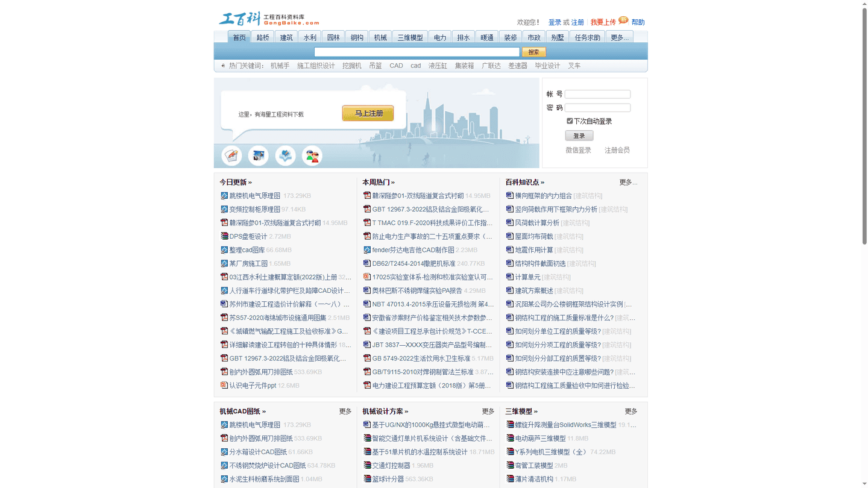Open 更多 in the 机械设计方案 section

(488, 411)
